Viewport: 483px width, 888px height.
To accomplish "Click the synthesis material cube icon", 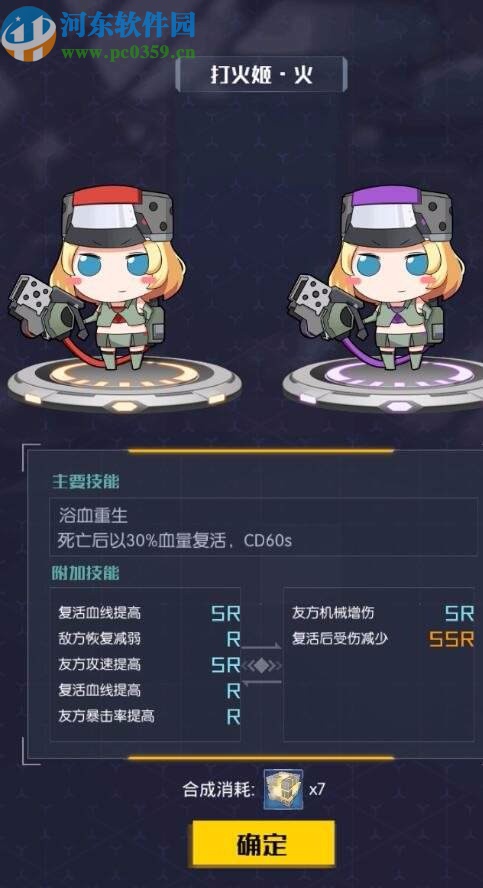I will click(x=283, y=789).
